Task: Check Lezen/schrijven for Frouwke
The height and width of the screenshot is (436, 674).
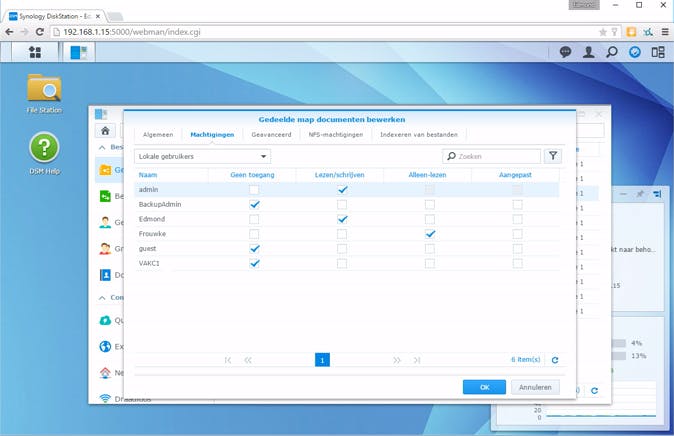Action: point(342,234)
